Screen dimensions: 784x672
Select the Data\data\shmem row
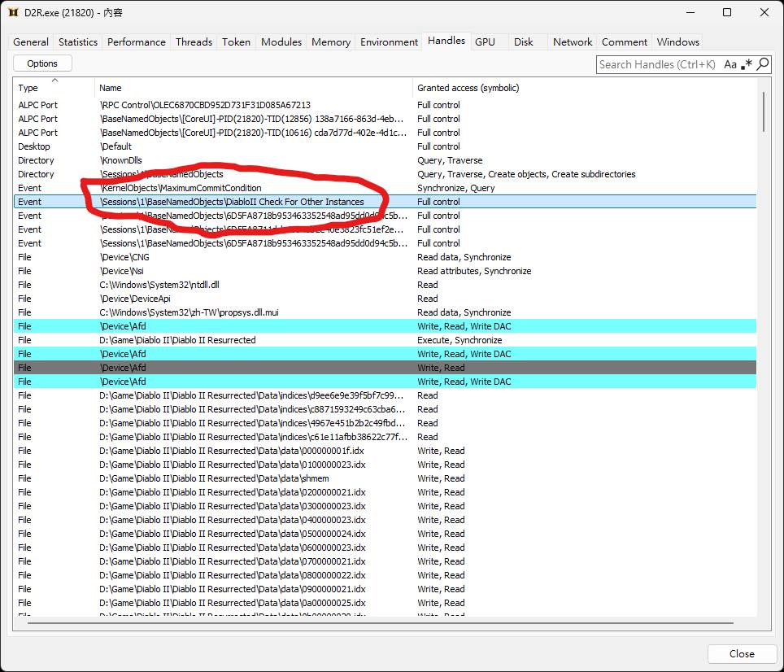pos(385,478)
